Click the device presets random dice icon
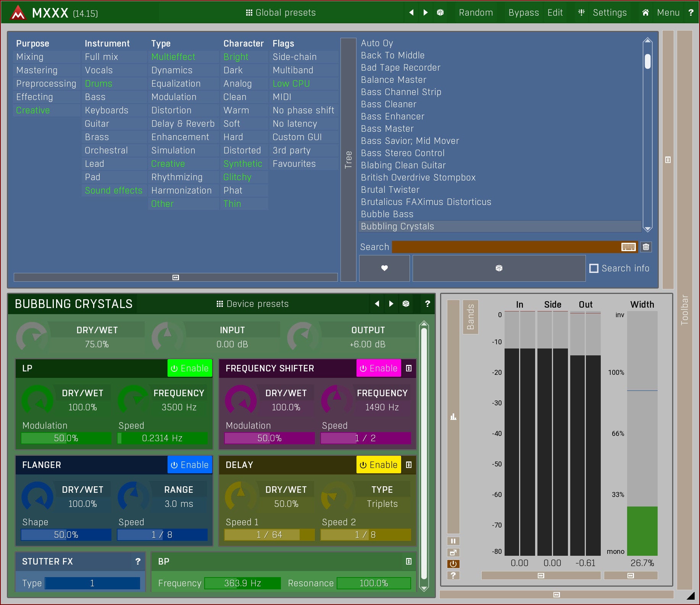 pyautogui.click(x=406, y=304)
